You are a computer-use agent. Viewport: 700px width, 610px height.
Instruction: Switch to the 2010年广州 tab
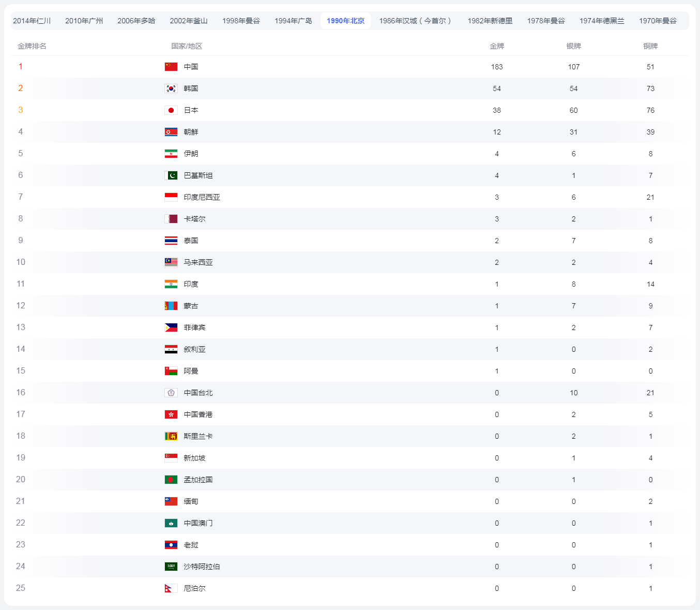point(84,21)
